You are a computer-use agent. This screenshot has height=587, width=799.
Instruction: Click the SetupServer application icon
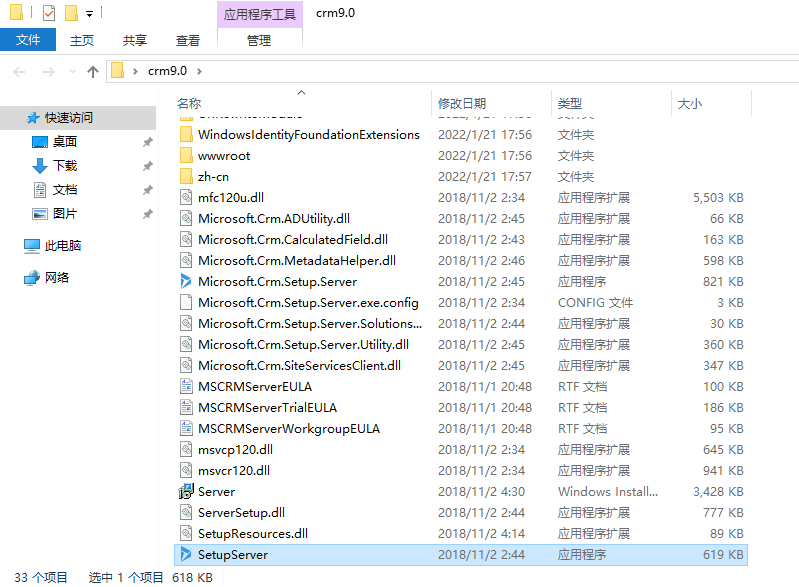(x=186, y=554)
